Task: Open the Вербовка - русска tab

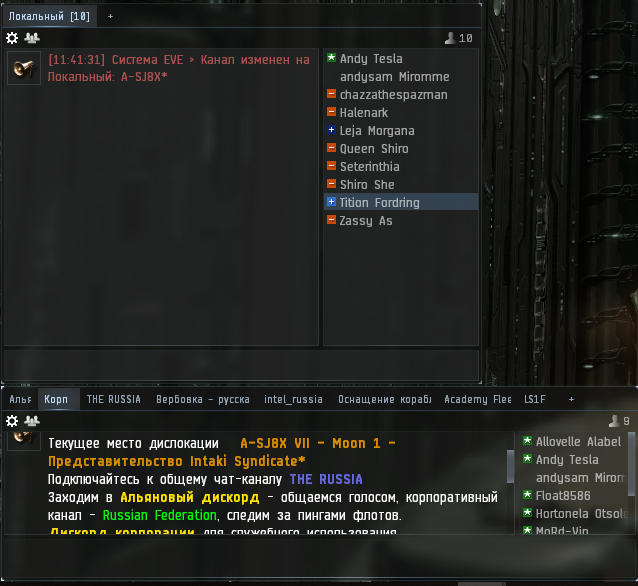Action: click(203, 399)
